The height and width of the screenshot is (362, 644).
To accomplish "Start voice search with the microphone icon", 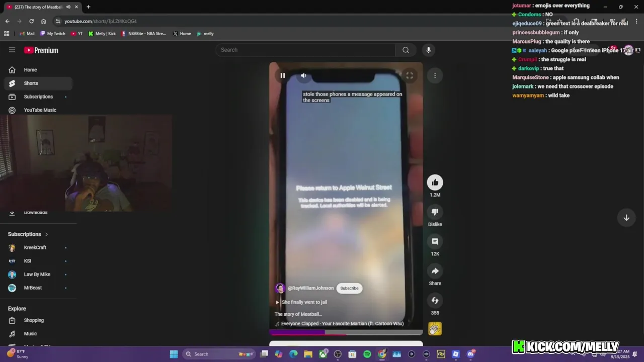I will pos(428,50).
